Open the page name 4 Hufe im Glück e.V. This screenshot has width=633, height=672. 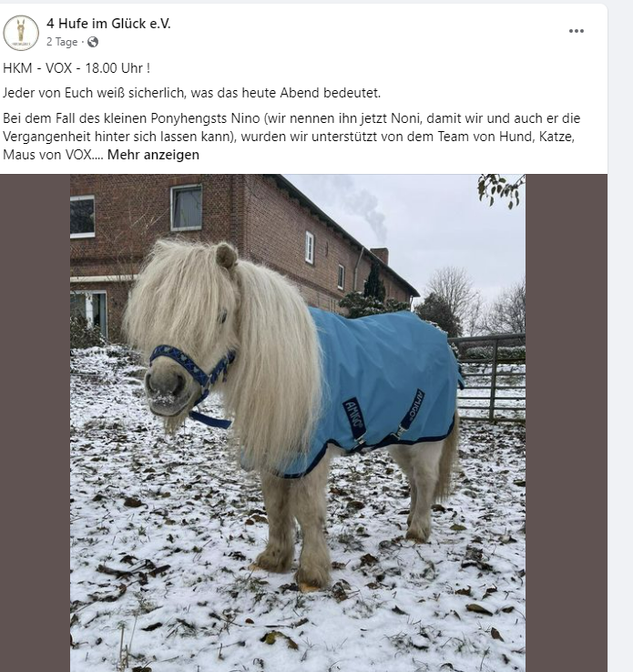(x=108, y=24)
